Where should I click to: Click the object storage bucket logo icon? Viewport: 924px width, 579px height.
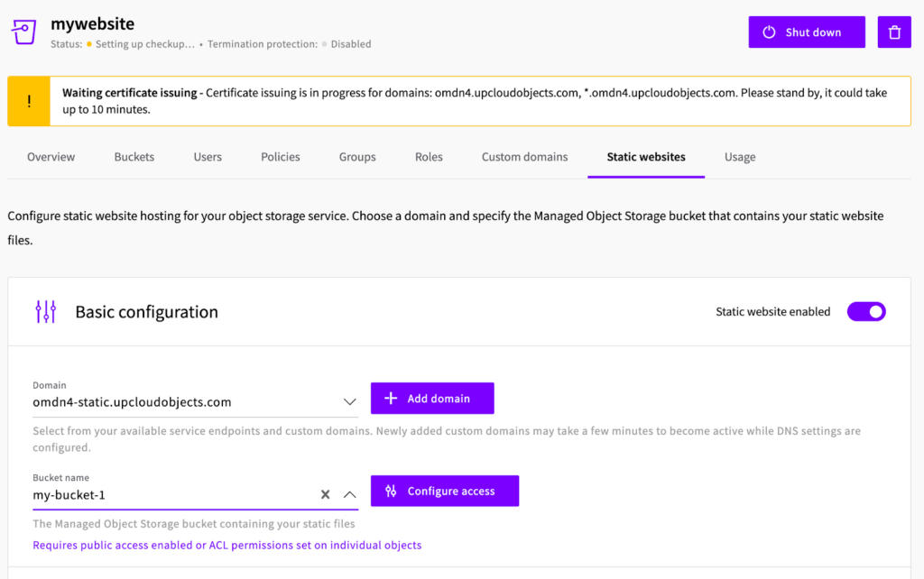[24, 32]
